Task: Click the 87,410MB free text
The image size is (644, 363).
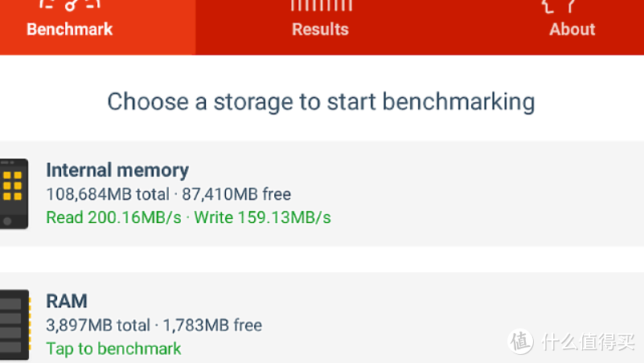Action: click(x=236, y=194)
